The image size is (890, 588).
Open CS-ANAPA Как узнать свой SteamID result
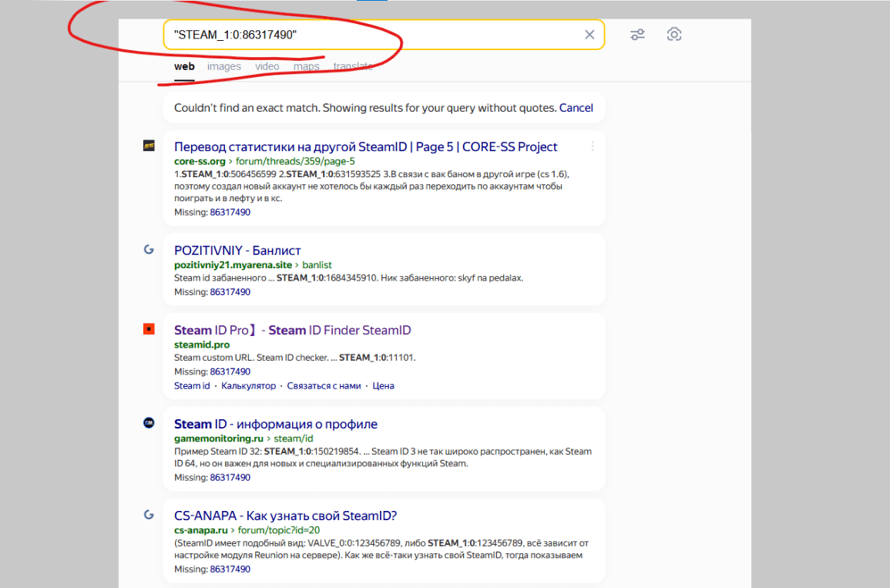(x=286, y=516)
